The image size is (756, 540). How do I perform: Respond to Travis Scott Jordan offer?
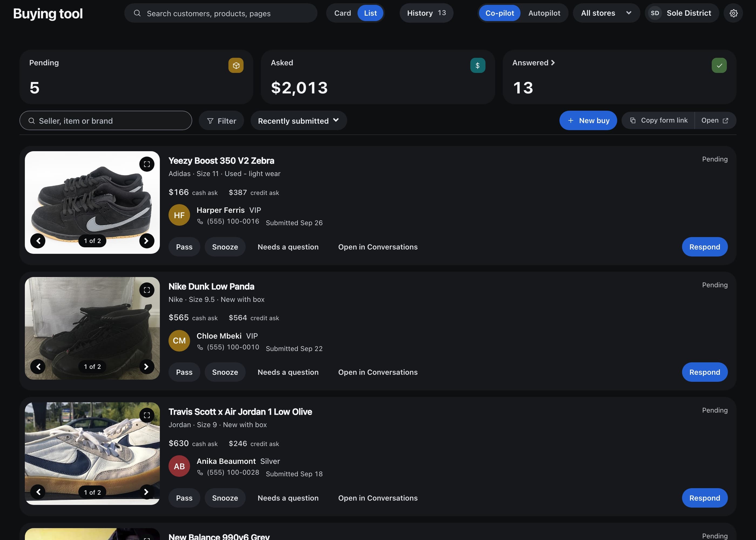[704, 498]
